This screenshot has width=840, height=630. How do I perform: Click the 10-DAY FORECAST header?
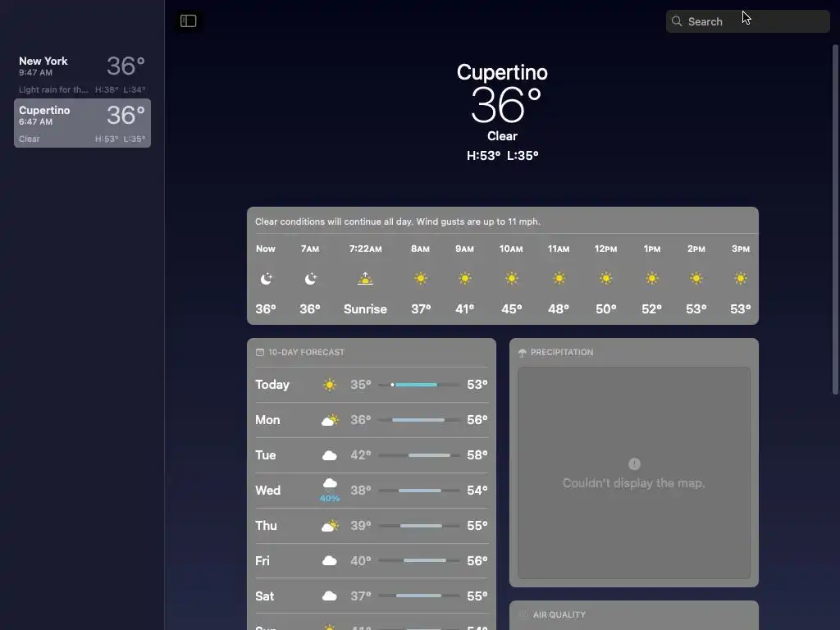click(x=306, y=352)
